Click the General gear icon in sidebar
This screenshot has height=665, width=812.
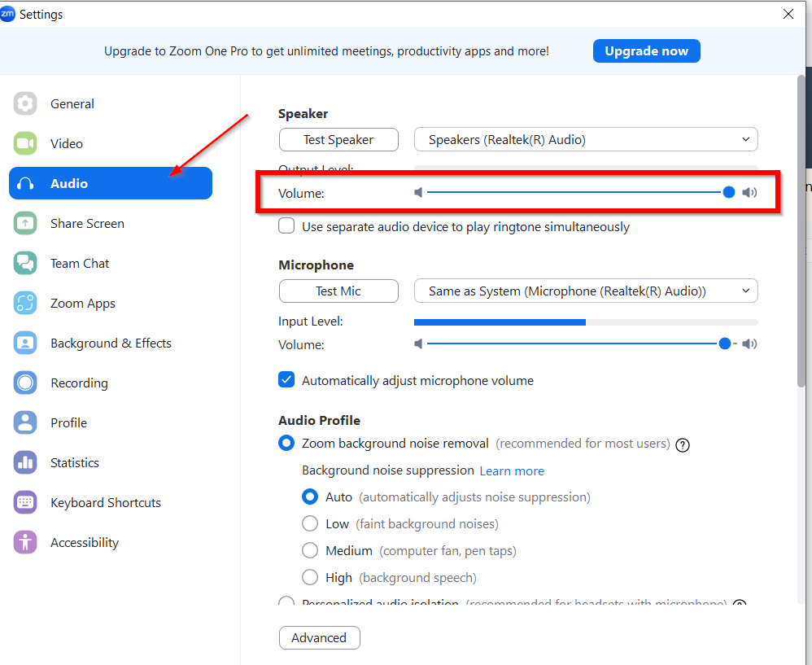(x=26, y=103)
